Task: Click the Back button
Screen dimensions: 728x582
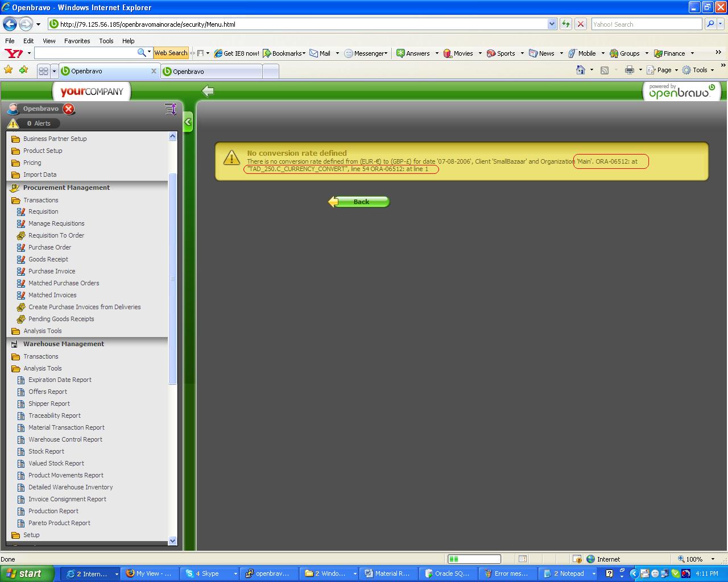Action: pyautogui.click(x=359, y=202)
